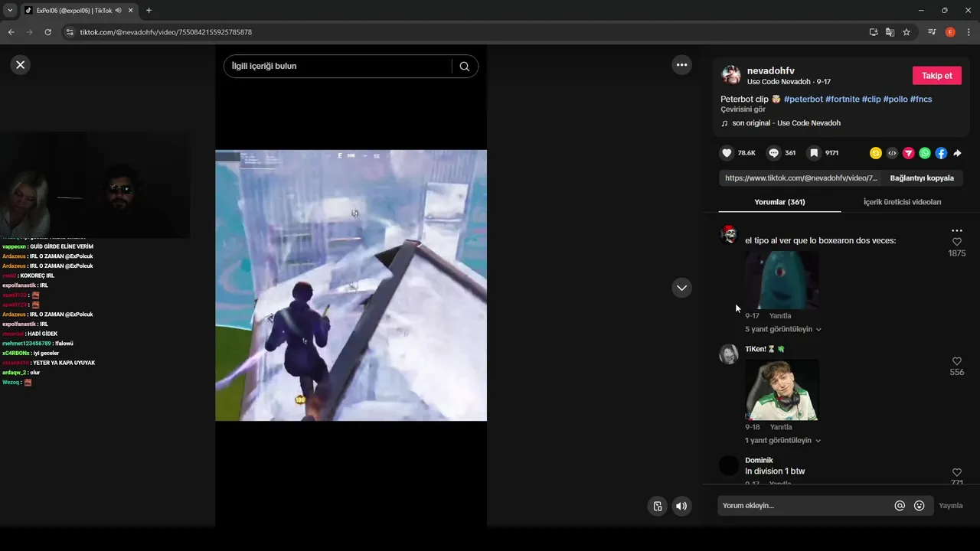
Task: Open the browser three-dot menu
Action: coord(969,32)
